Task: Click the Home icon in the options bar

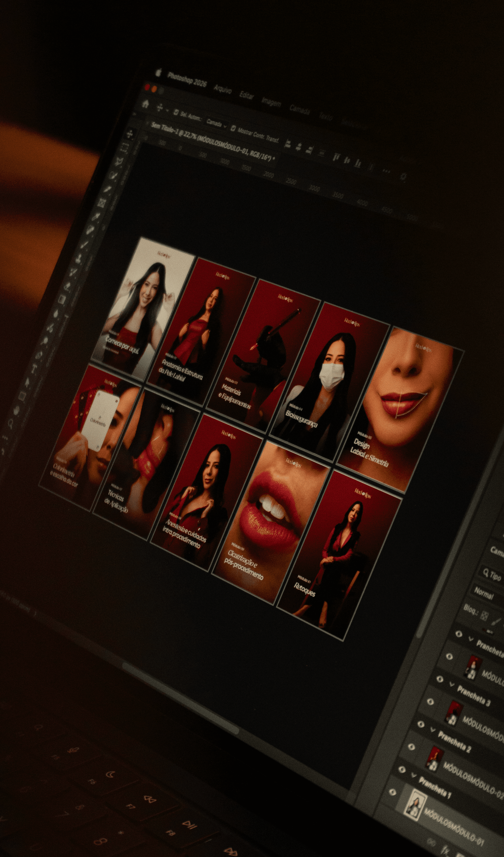Action: (x=146, y=104)
